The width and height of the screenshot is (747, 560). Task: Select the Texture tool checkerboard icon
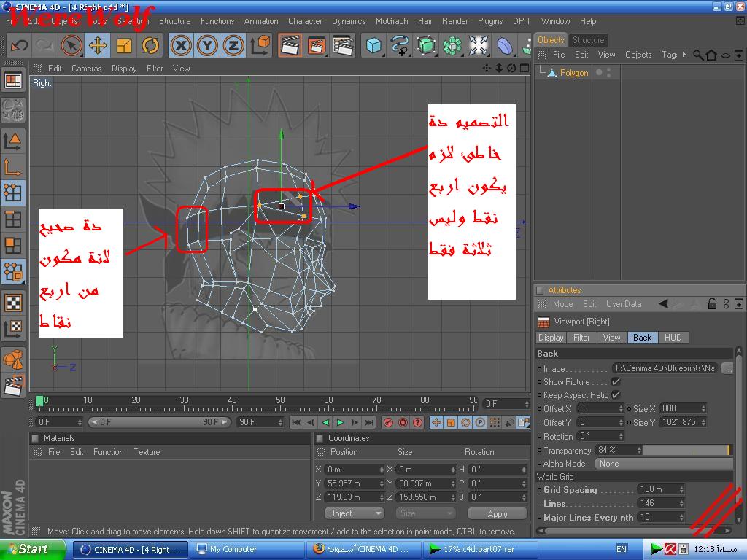13,303
